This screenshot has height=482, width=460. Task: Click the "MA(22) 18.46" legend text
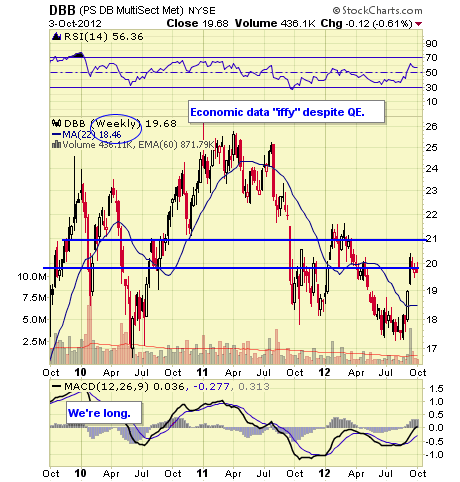(x=92, y=135)
